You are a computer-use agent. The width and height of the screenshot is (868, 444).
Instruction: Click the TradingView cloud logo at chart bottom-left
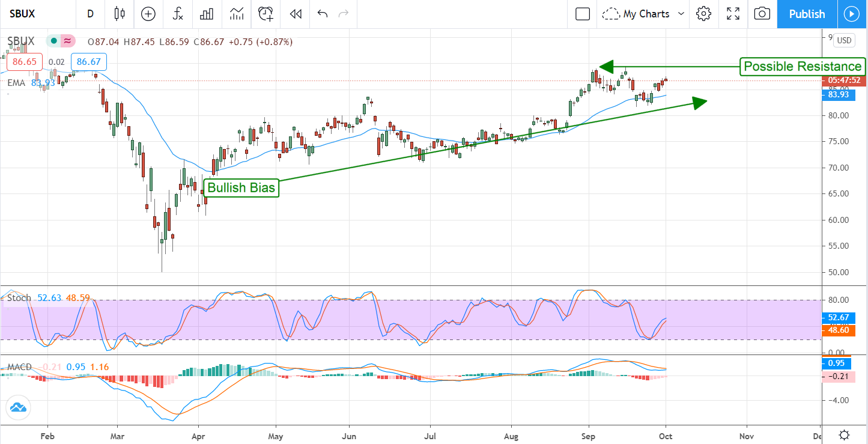coord(18,407)
